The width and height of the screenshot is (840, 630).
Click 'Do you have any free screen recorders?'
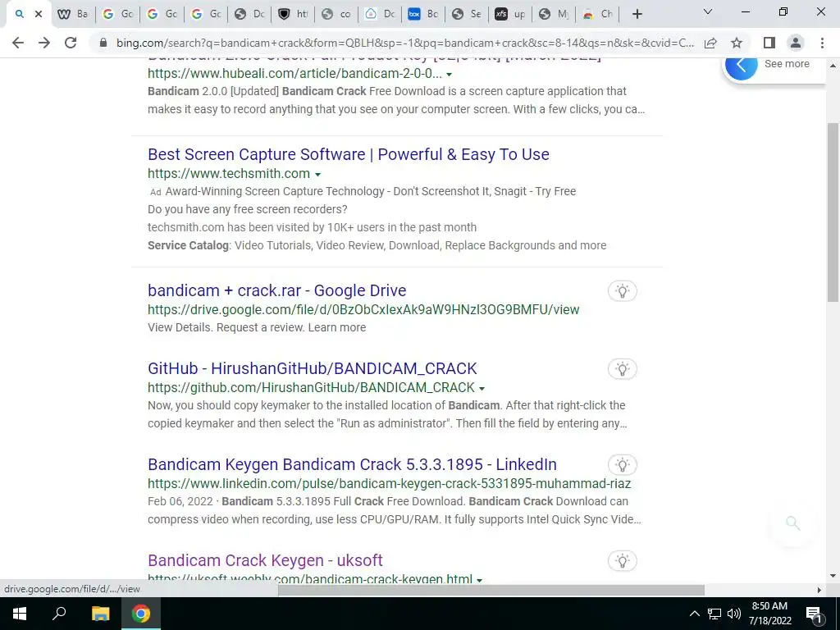[x=248, y=209]
